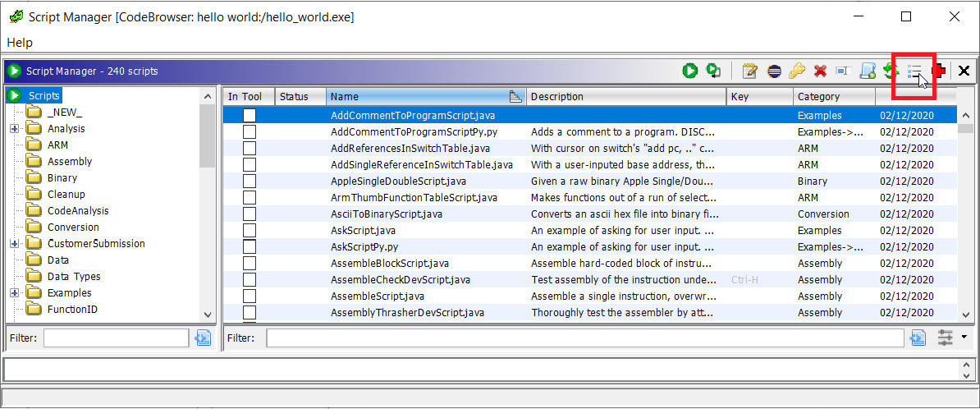Tick In Tool checkbox for AskScript.java
This screenshot has width=980, height=409.
point(250,230)
